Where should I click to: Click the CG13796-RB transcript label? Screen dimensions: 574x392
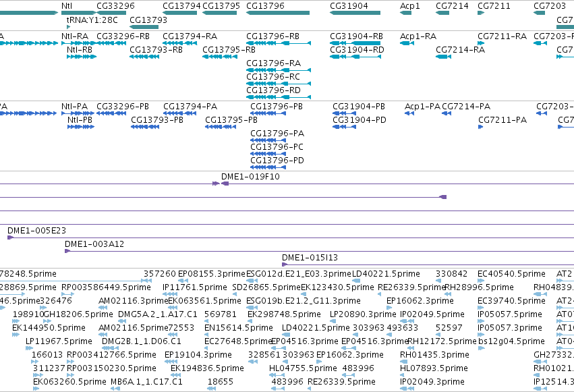272,36
